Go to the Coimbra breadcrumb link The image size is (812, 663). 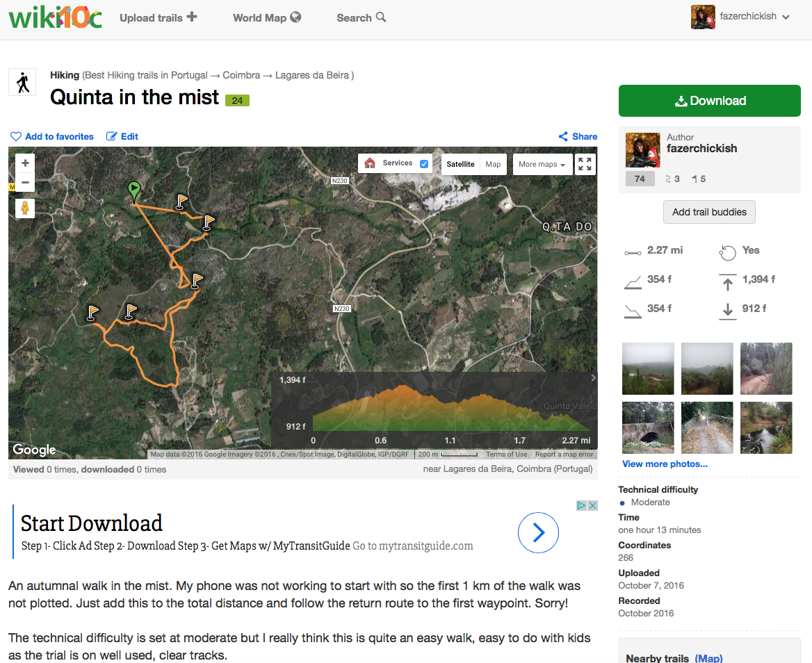(x=241, y=75)
